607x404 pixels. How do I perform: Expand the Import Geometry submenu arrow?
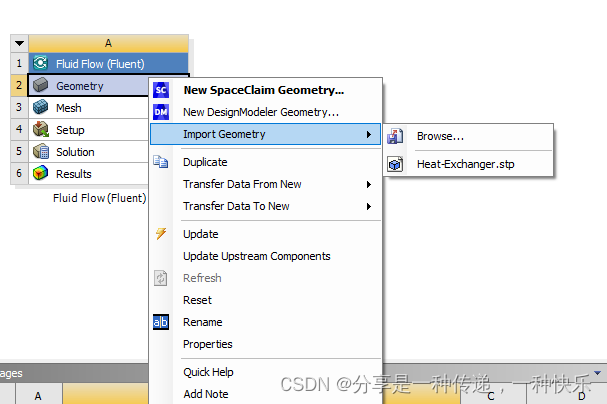click(369, 134)
